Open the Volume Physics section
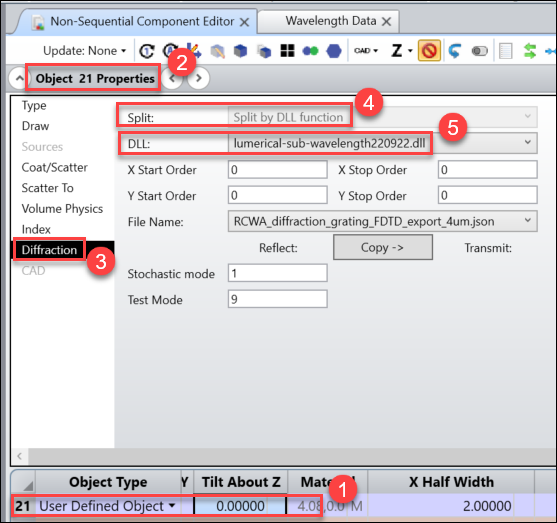This screenshot has width=557, height=523. click(x=62, y=209)
